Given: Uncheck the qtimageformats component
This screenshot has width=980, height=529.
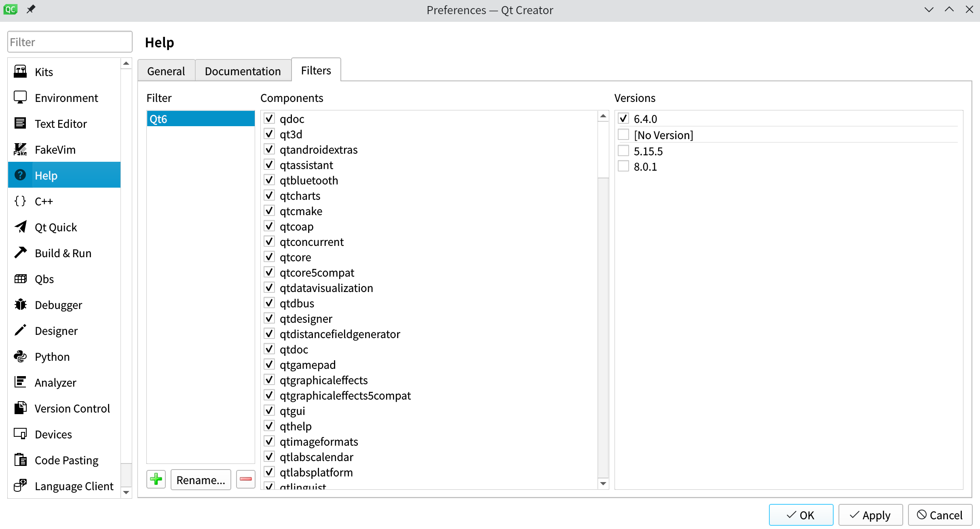Looking at the screenshot, I should [269, 441].
